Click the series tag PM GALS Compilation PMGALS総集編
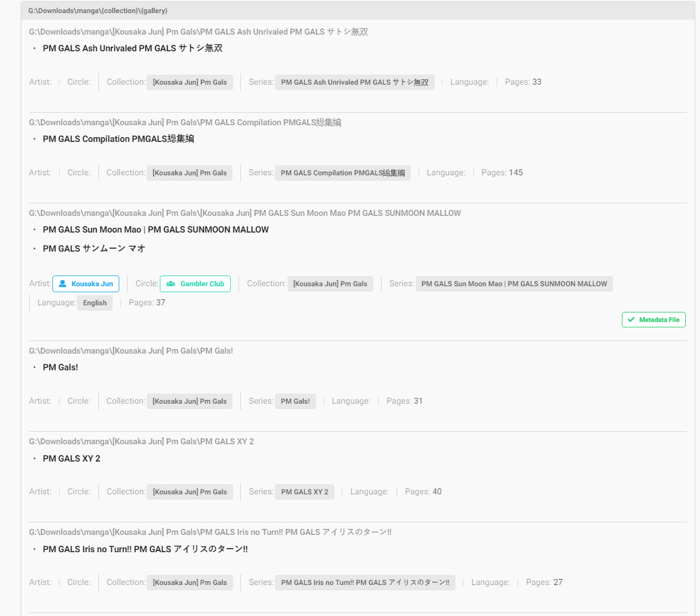Image resolution: width=700 pixels, height=616 pixels. (x=342, y=172)
